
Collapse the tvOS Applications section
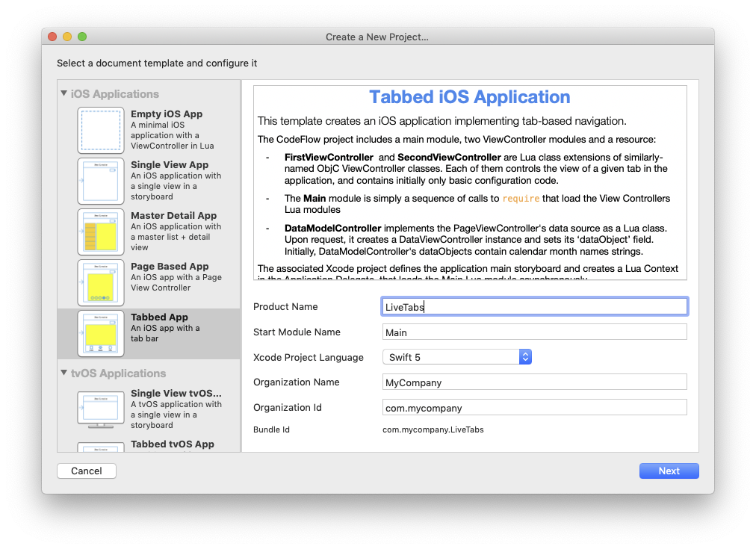point(63,373)
